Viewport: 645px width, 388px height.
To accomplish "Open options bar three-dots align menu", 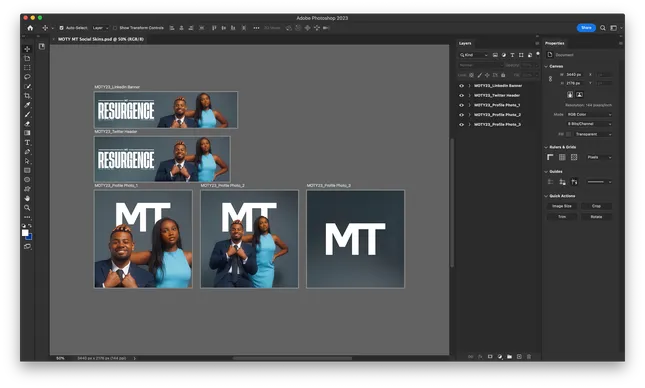I will pos(256,28).
